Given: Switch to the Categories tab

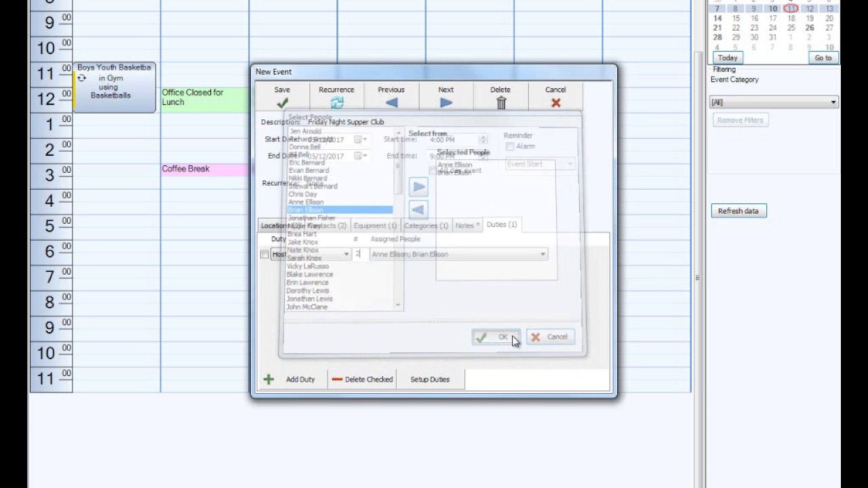Looking at the screenshot, I should (425, 225).
